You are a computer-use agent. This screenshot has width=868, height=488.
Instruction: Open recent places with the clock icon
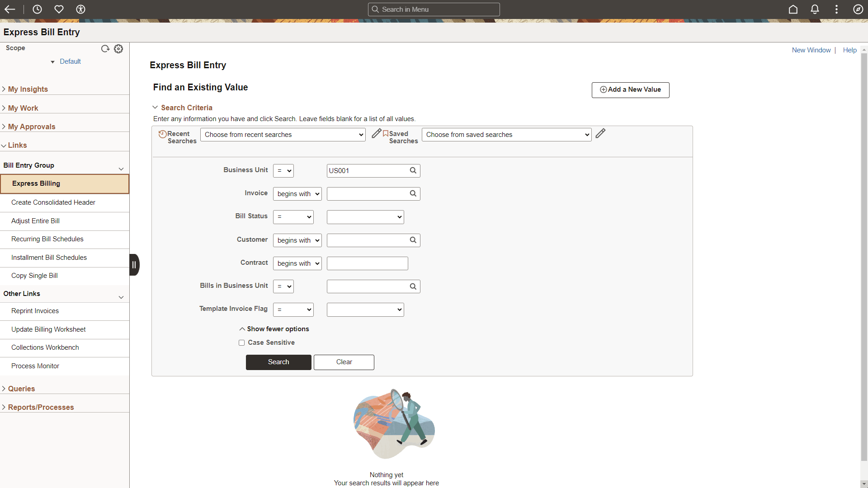(x=37, y=9)
